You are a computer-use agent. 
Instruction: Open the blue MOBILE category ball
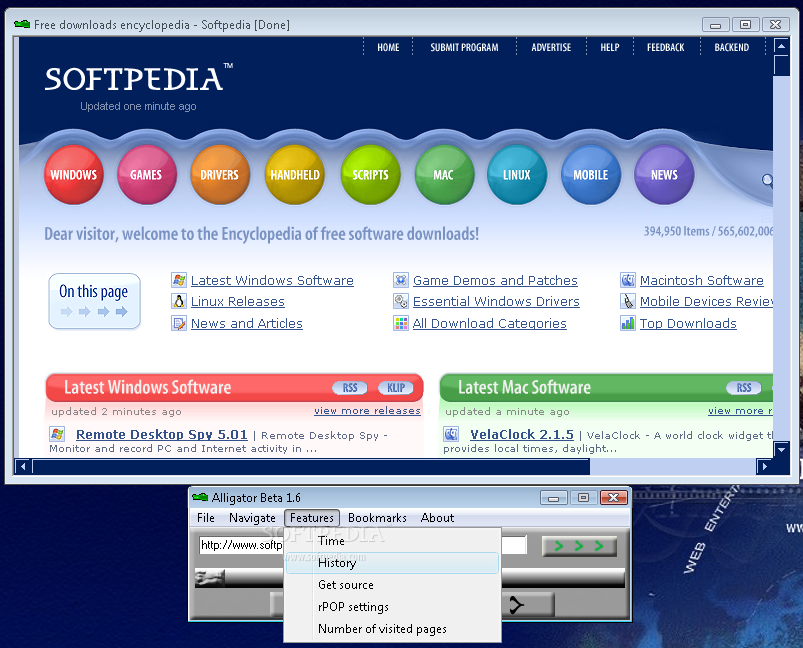(x=590, y=175)
